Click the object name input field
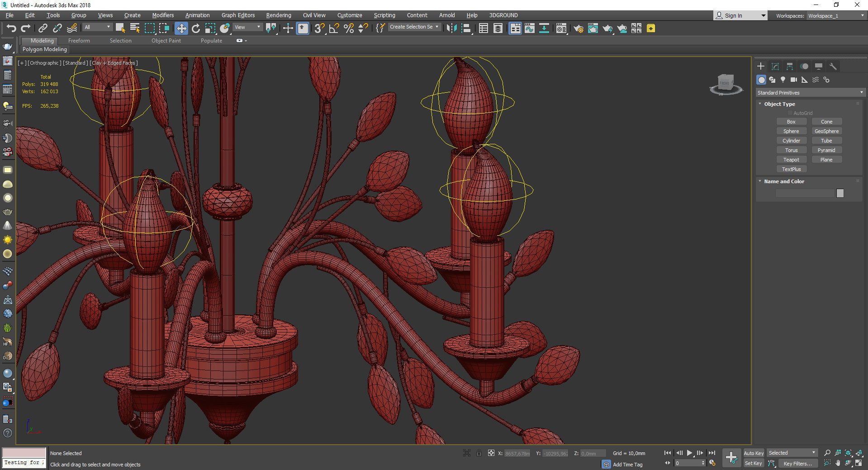868x470 pixels. (x=805, y=193)
